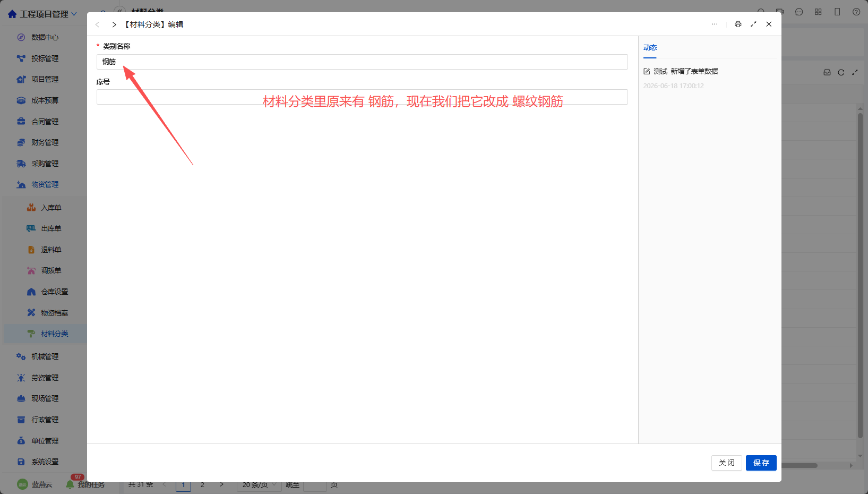Select 调拨单 in sidebar

(x=51, y=270)
